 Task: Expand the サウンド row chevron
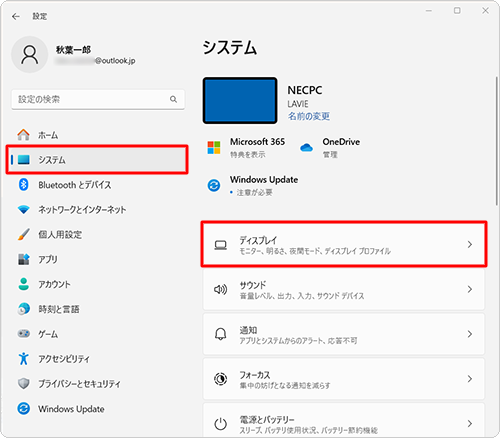coord(470,289)
